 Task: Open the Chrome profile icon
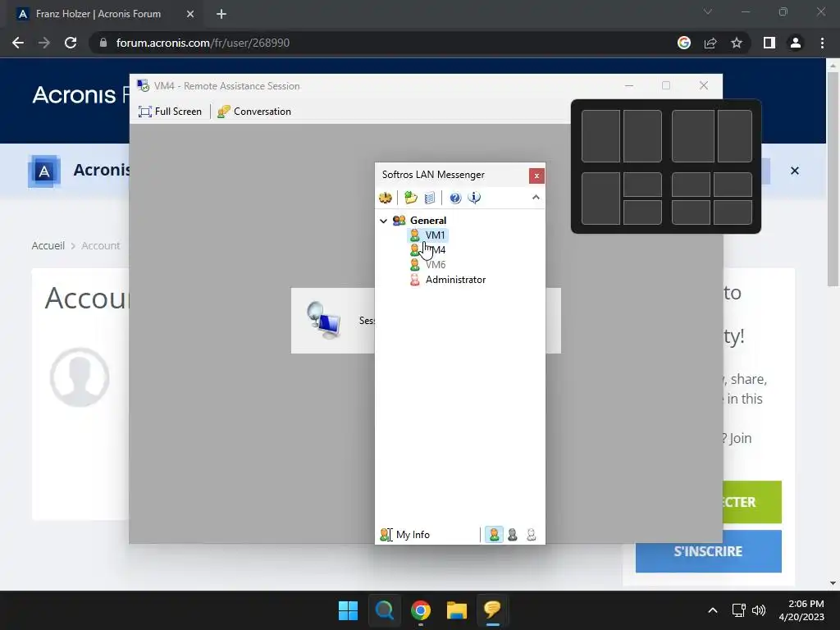pyautogui.click(x=796, y=43)
